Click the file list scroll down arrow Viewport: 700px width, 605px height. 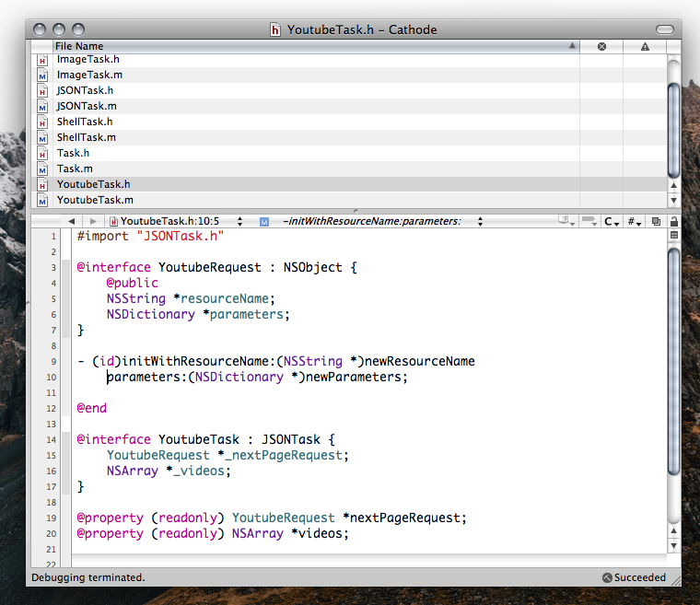pyautogui.click(x=673, y=201)
